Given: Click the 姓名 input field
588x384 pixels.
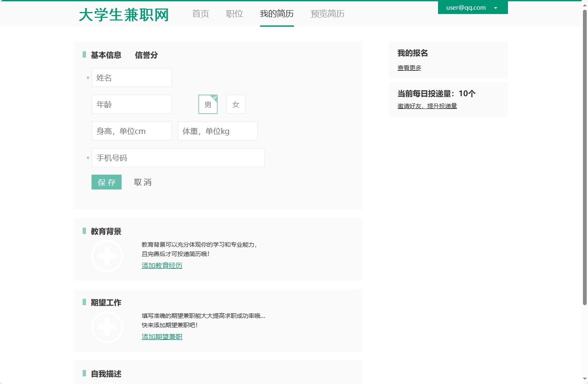Looking at the screenshot, I should tap(131, 78).
